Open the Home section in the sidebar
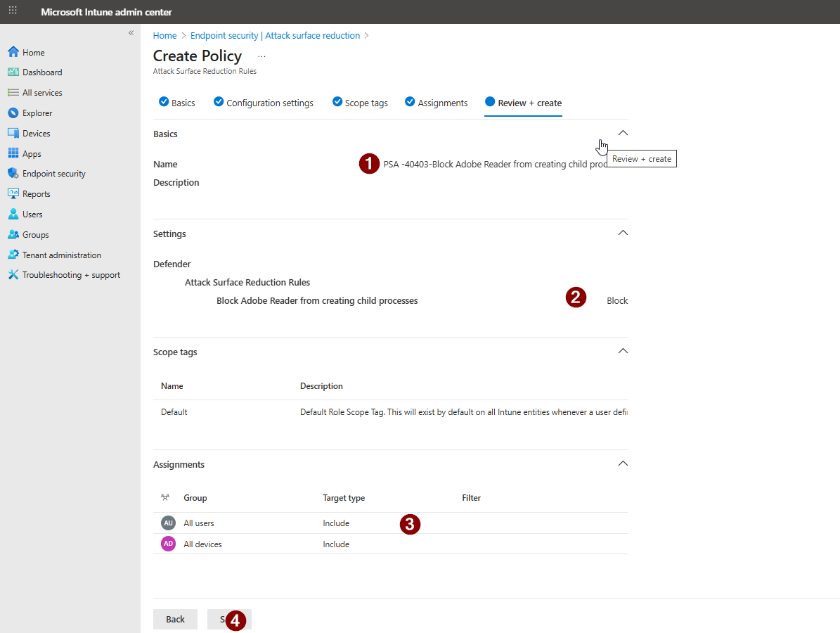The height and width of the screenshot is (633, 840). [x=32, y=51]
